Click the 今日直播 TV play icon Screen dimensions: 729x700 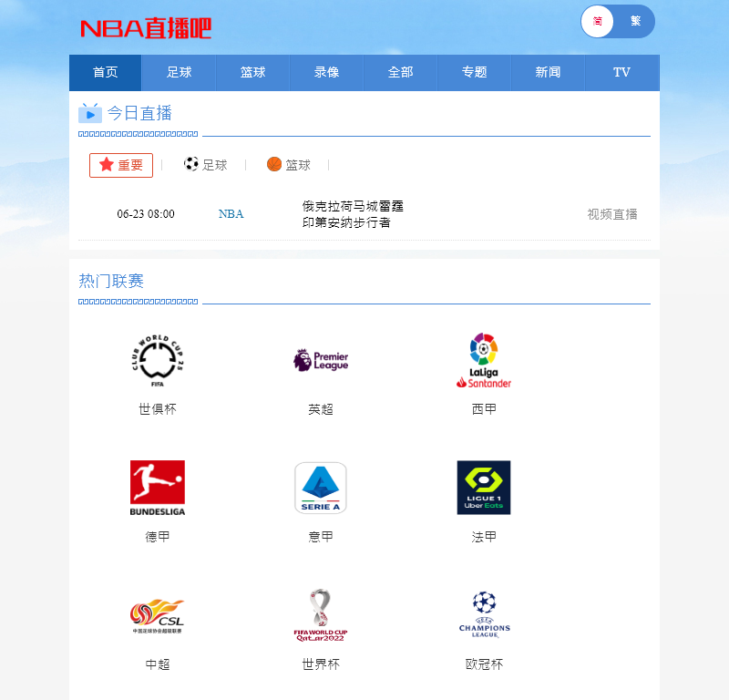[89, 113]
